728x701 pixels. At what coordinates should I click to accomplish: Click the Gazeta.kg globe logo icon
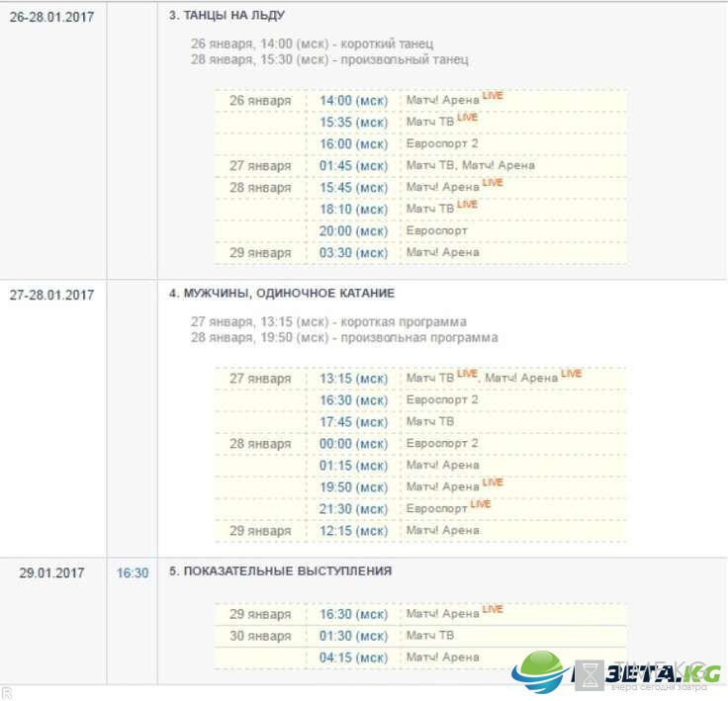(541, 671)
